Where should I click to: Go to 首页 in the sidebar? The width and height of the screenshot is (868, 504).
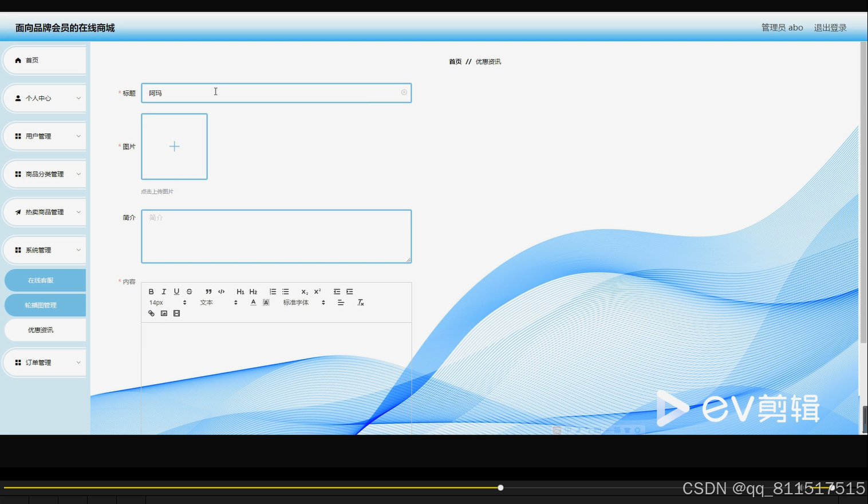[x=45, y=60]
